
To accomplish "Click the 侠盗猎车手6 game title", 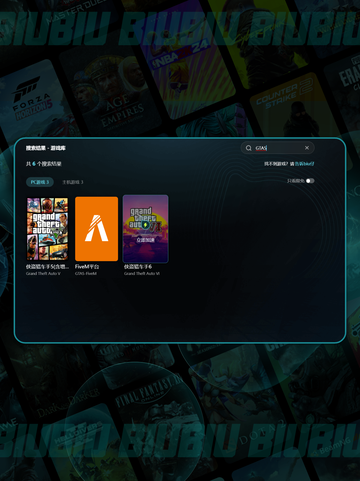I will 138,267.
